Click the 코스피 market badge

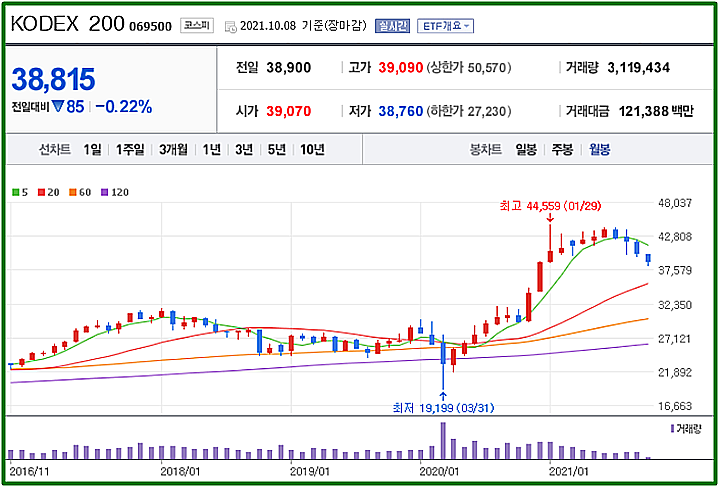coord(196,26)
